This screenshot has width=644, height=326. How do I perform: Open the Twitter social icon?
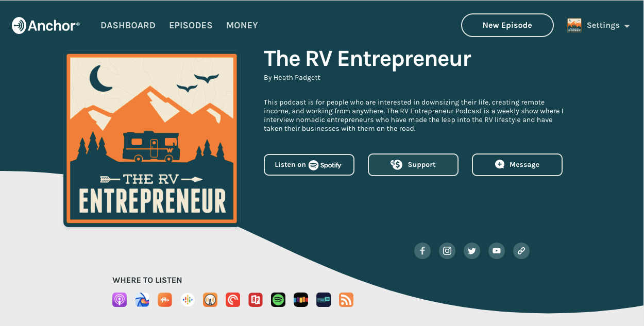(x=472, y=251)
